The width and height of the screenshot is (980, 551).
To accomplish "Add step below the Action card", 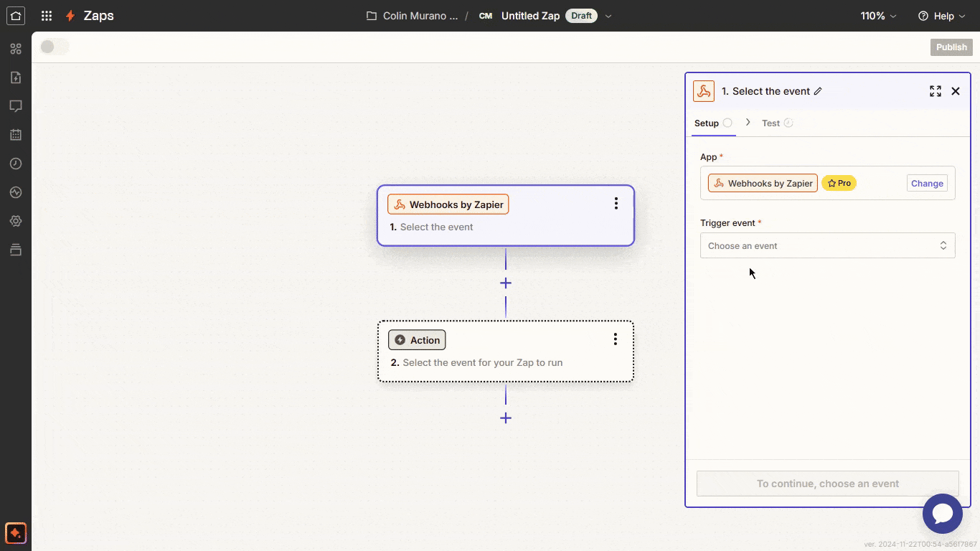I will [506, 418].
